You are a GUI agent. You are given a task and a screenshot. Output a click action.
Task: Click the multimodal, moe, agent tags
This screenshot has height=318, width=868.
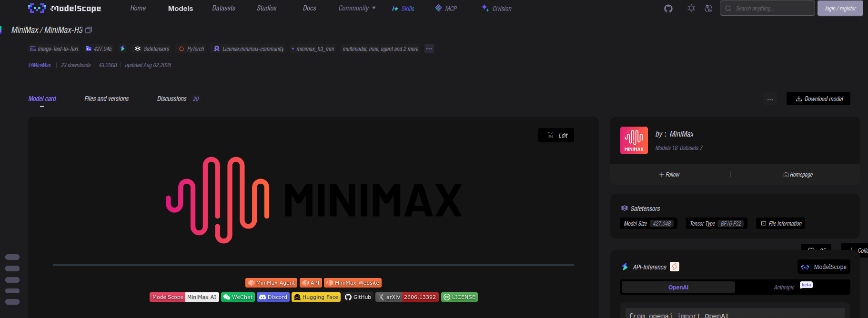[x=381, y=49]
